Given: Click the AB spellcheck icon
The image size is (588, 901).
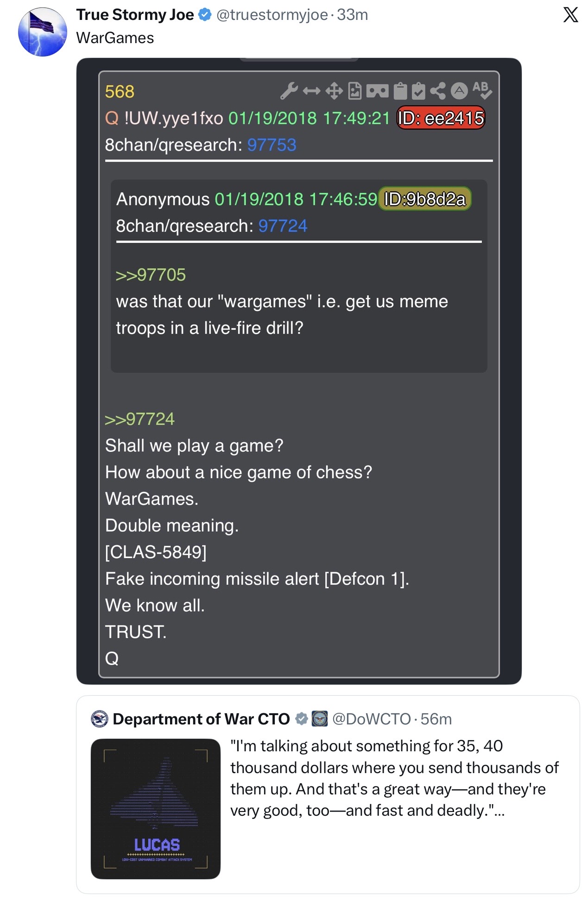Looking at the screenshot, I should point(482,90).
